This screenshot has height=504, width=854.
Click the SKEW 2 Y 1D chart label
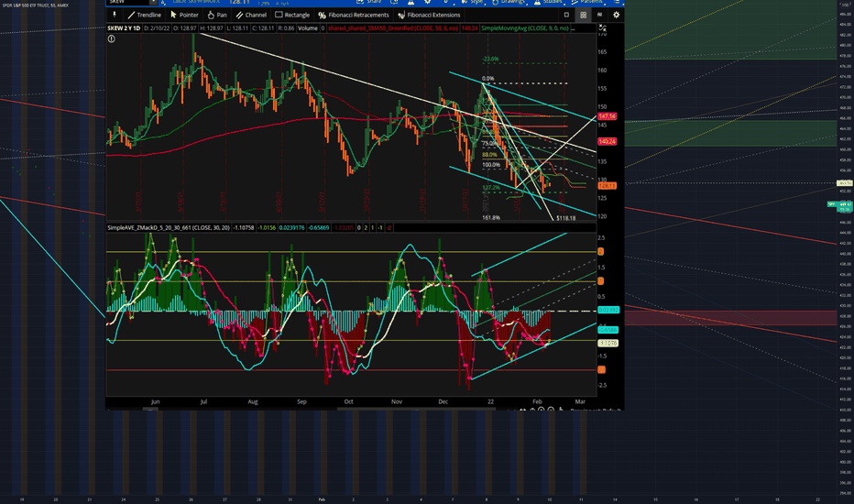click(124, 27)
